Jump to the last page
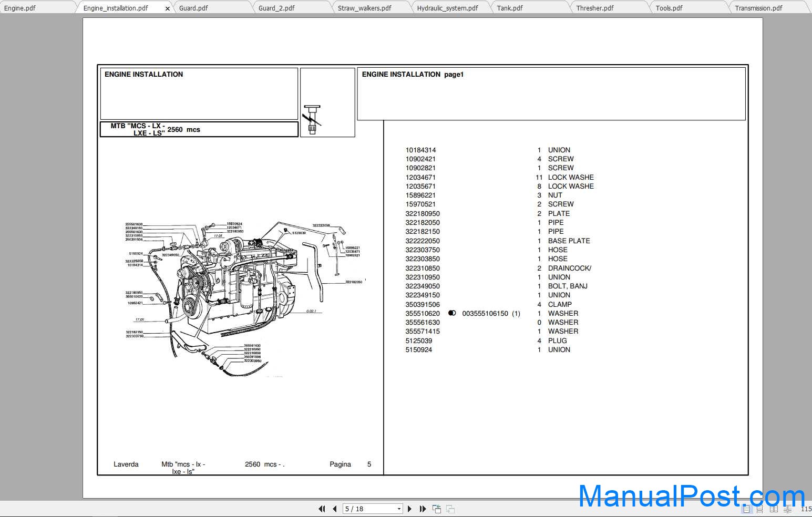812x517 pixels. 423,509
